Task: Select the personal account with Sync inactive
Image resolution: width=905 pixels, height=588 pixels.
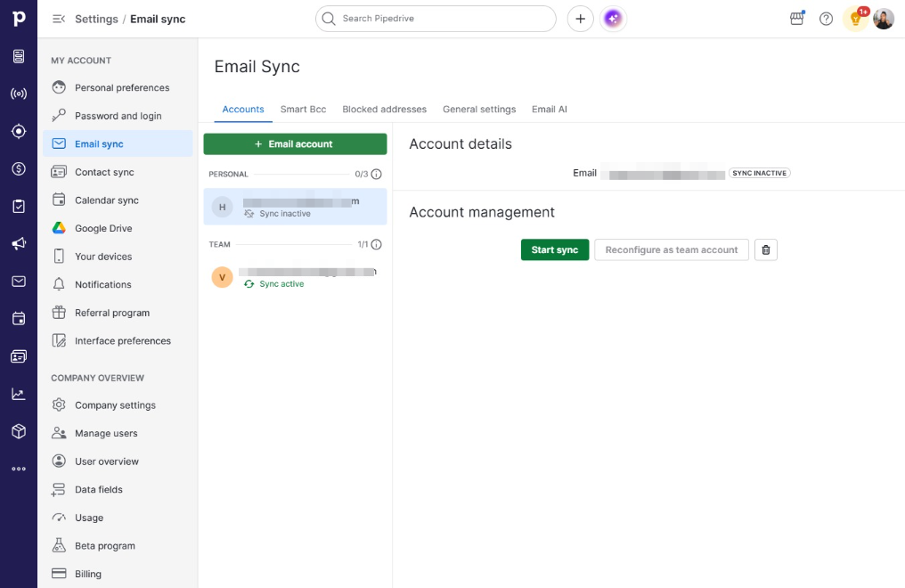Action: 295,207
